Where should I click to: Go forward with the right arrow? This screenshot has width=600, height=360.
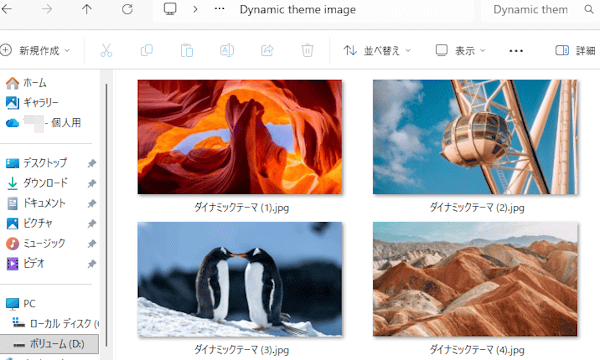click(x=47, y=9)
